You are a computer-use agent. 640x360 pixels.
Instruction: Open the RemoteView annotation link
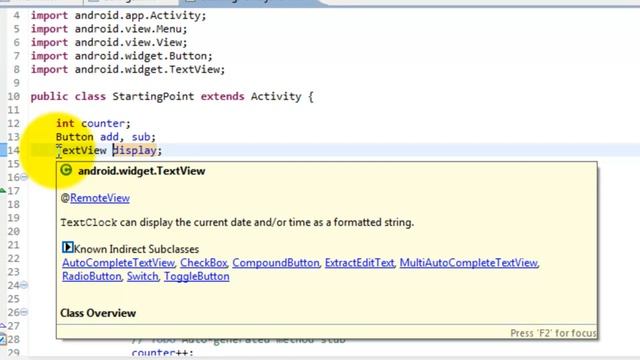[x=100, y=198]
